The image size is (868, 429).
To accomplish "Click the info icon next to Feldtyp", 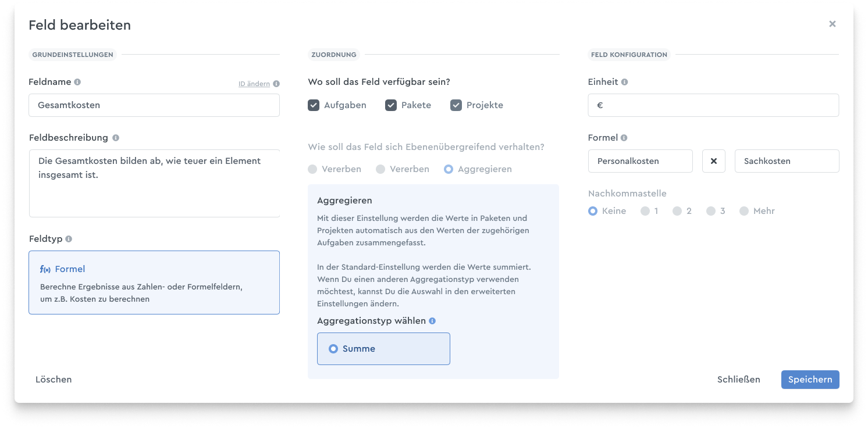I will [69, 239].
